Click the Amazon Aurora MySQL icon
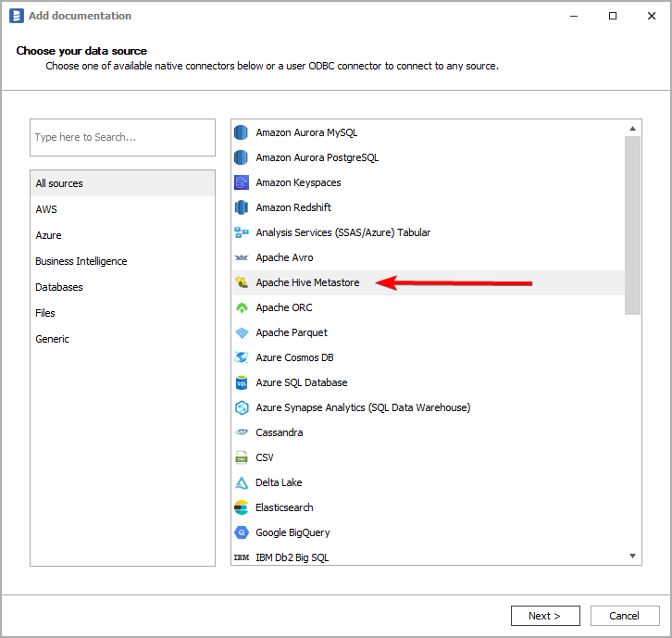This screenshot has width=672, height=638. 242,132
